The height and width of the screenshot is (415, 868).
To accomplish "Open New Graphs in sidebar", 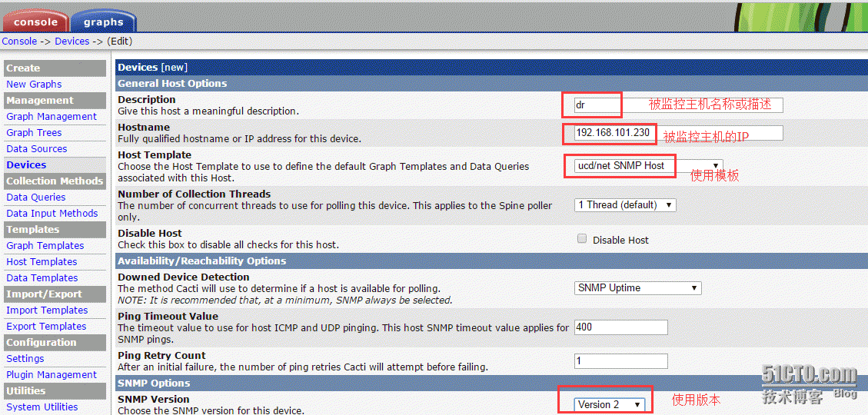I will (34, 84).
